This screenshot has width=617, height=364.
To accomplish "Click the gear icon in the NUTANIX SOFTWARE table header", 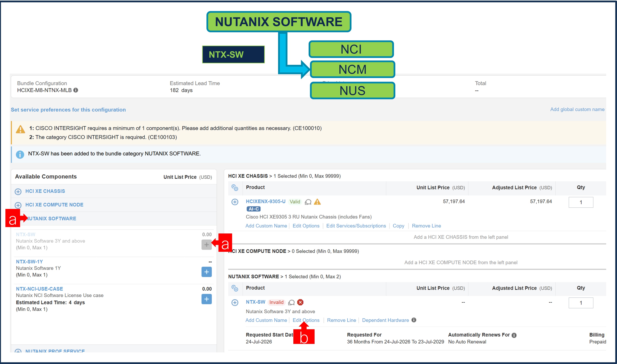I will coord(235,288).
